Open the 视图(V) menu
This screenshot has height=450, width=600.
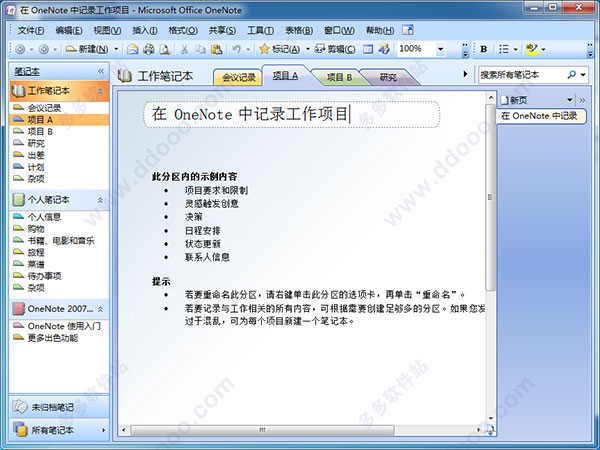tap(108, 30)
